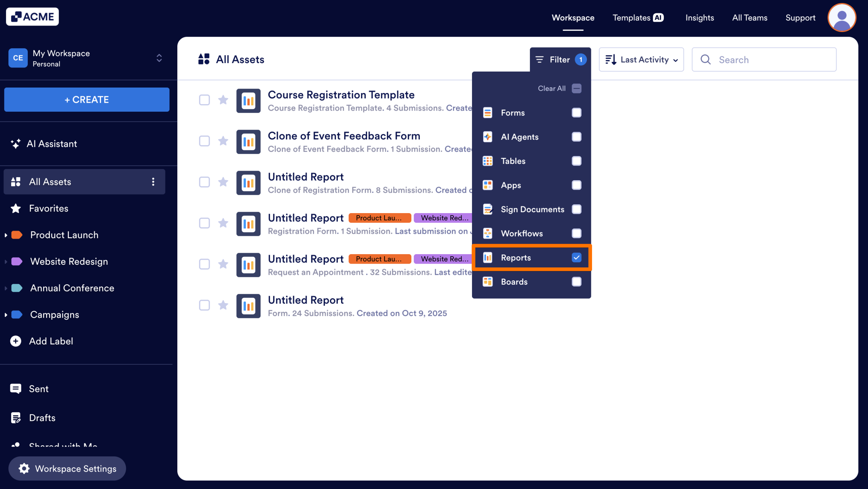This screenshot has height=489, width=868.
Task: Expand the Product Launch label group
Action: coord(5,234)
